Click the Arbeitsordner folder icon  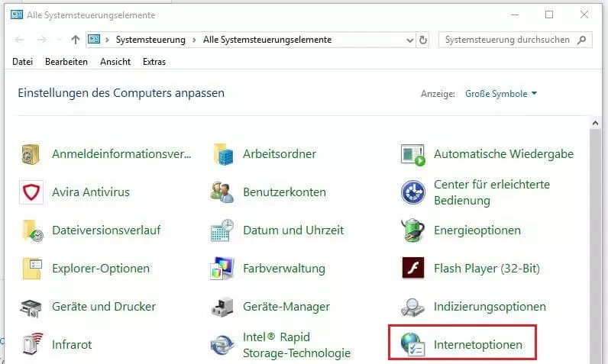pyautogui.click(x=223, y=154)
